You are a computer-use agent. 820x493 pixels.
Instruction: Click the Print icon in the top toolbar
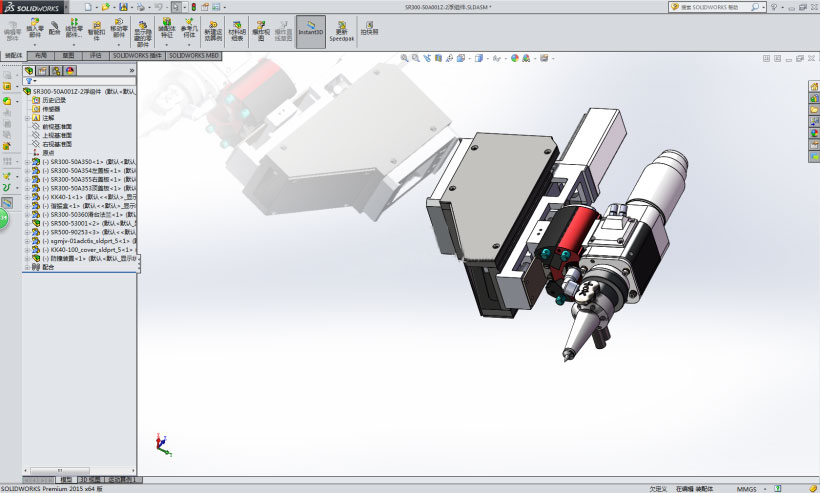pos(141,7)
